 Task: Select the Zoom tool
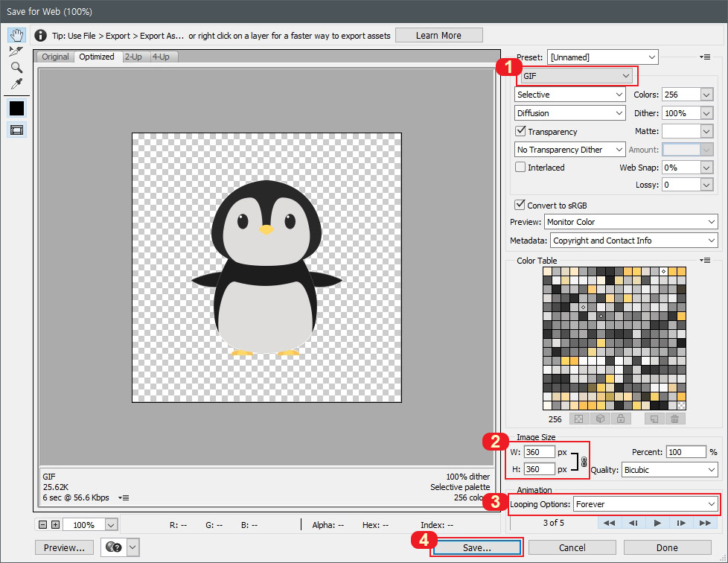click(x=16, y=67)
